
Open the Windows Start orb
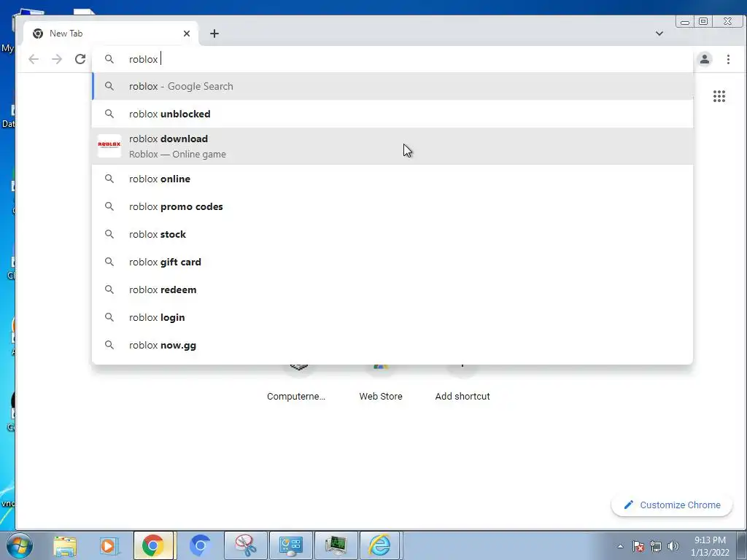pos(19,545)
